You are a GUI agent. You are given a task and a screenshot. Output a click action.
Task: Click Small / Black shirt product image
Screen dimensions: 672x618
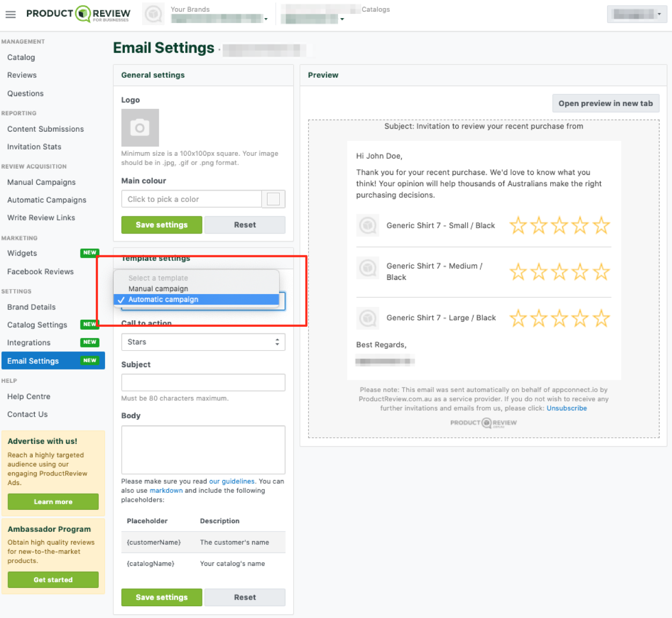[368, 225]
